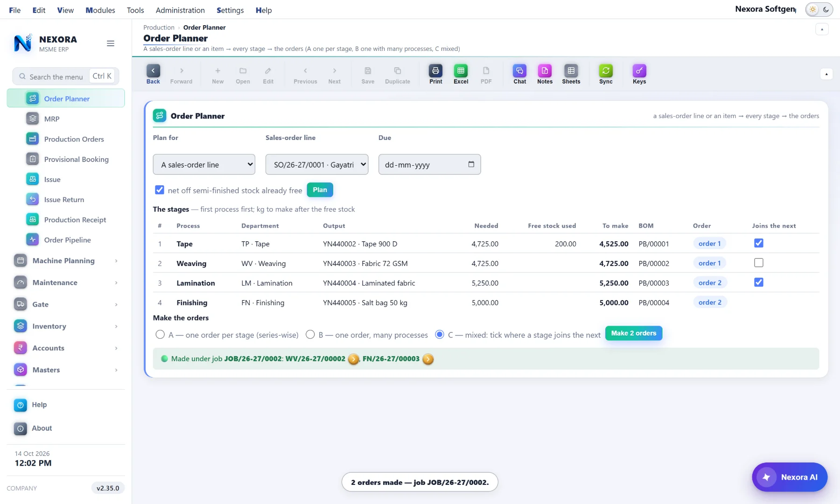Screen dimensions: 840x504
Task: Expand Inventory menu group
Action: pyautogui.click(x=66, y=326)
